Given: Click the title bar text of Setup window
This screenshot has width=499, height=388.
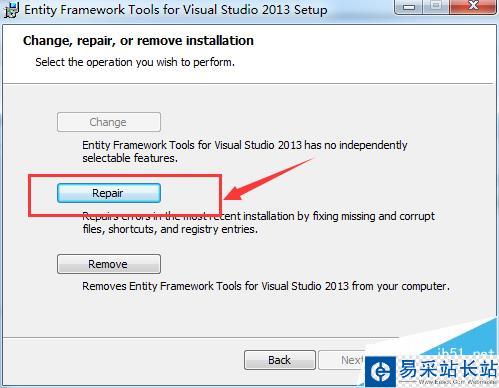Looking at the screenshot, I should (x=176, y=10).
